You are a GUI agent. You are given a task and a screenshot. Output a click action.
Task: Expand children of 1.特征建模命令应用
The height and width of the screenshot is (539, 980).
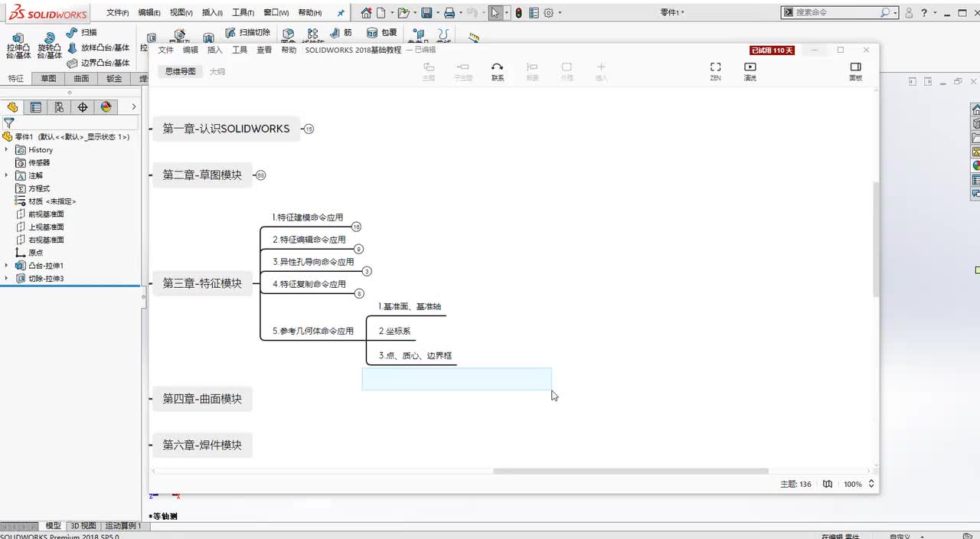click(x=356, y=227)
